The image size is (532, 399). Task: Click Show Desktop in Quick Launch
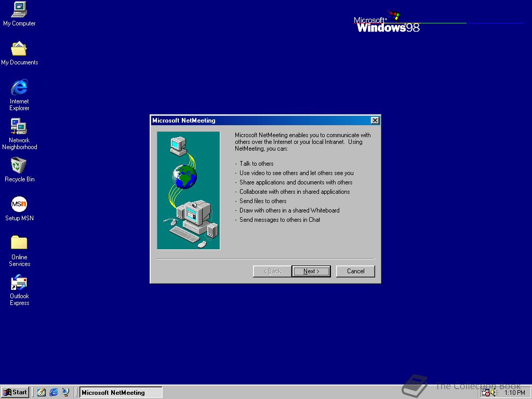point(42,392)
